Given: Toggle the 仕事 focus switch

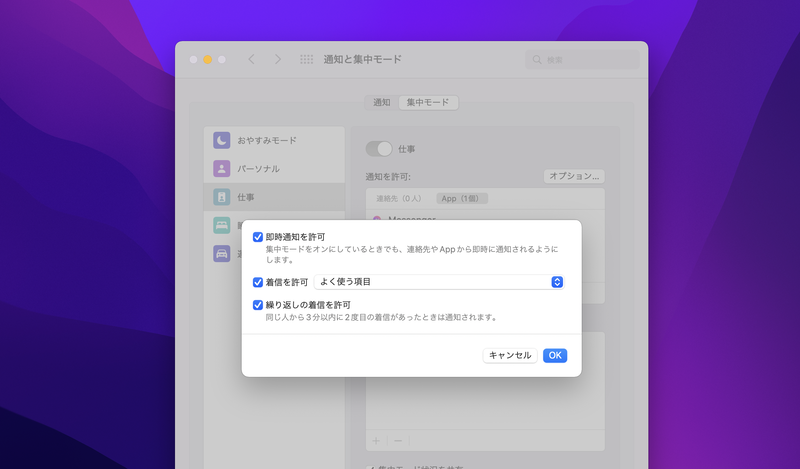Looking at the screenshot, I should (379, 149).
